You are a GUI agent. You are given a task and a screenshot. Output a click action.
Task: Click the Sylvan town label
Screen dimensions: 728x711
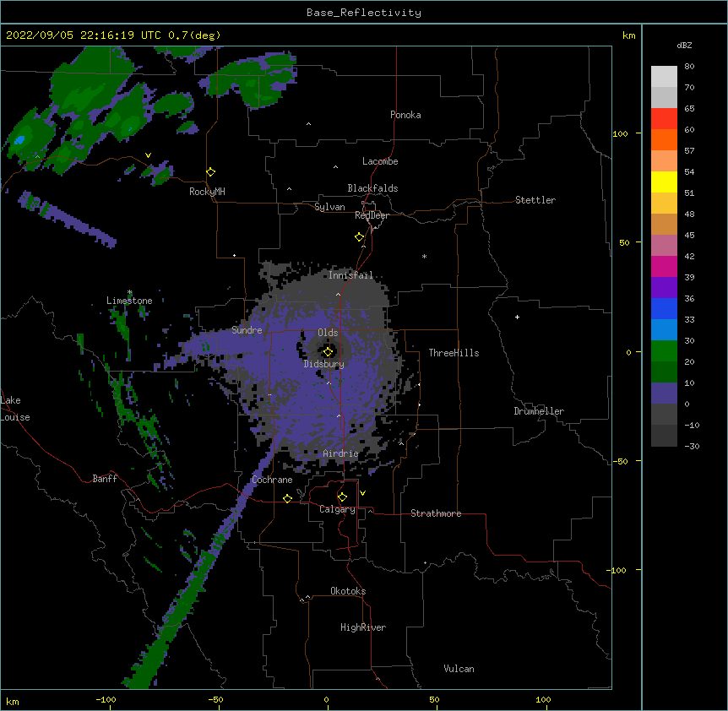329,207
